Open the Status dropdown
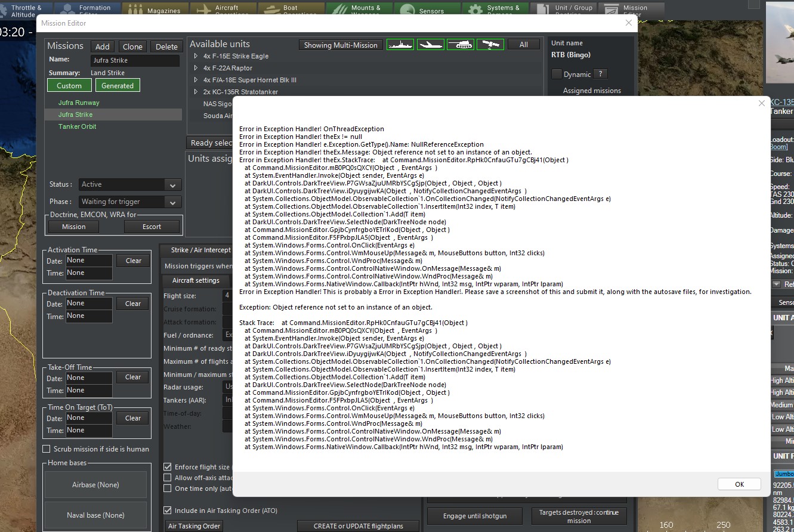The image size is (794, 532). 130,184
